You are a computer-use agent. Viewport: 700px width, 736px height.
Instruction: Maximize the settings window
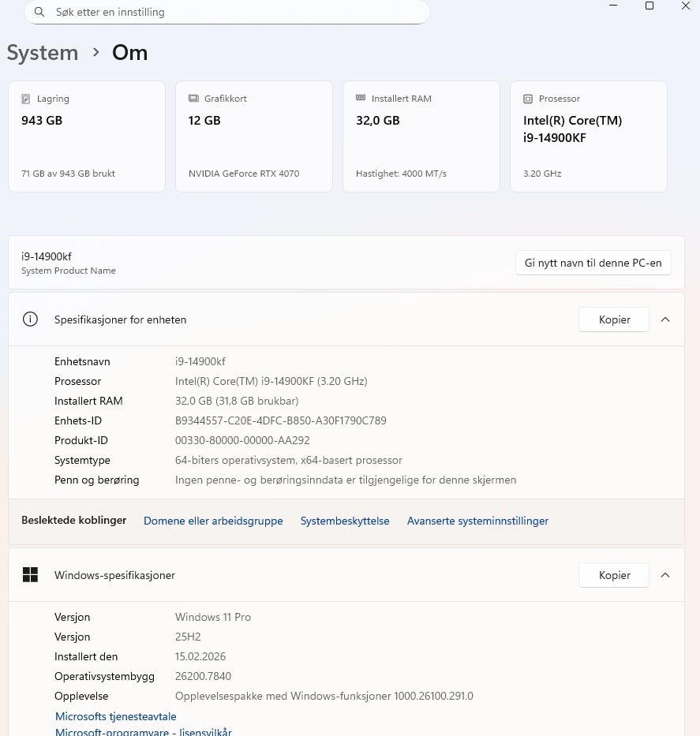[x=649, y=6]
